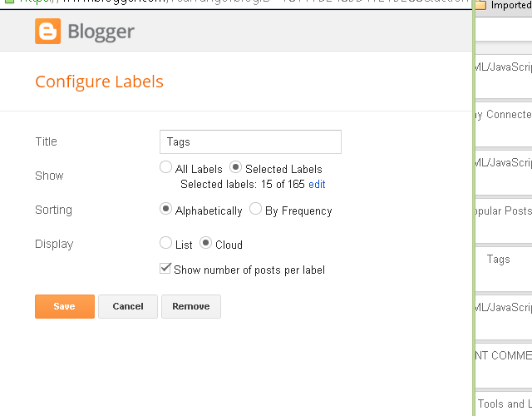Screen dimensions: 532x416
Task: Focus the Title input field
Action: point(249,142)
